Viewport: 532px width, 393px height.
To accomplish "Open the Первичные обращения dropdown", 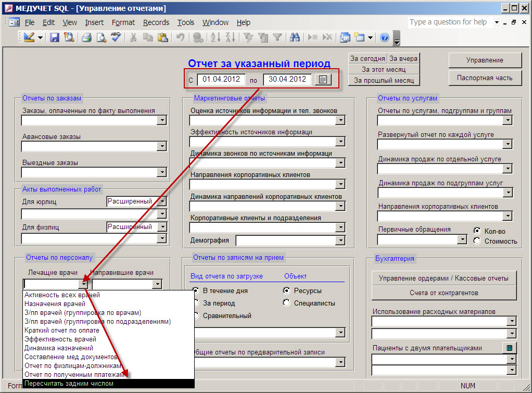I will tap(462, 239).
